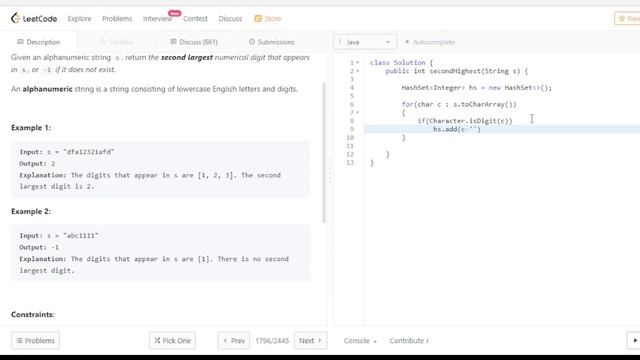Click the for loop line in editor
The image size is (640, 360).
tap(459, 104)
